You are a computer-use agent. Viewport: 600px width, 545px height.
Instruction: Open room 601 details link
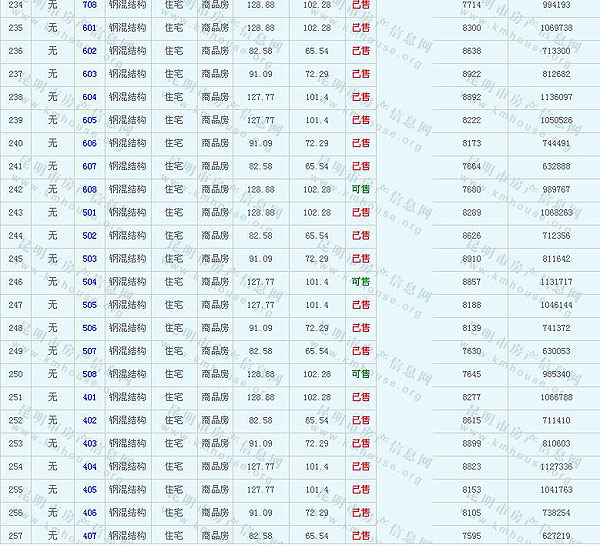[x=90, y=28]
